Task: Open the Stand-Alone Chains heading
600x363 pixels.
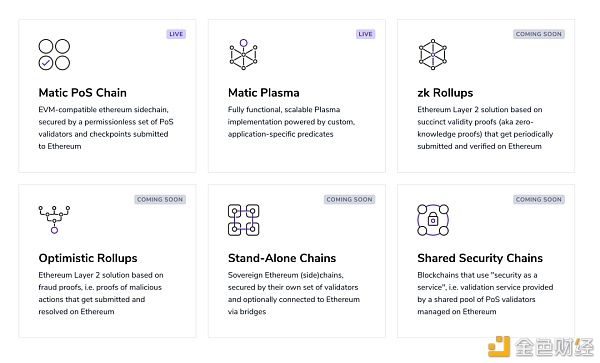Action: point(282,258)
